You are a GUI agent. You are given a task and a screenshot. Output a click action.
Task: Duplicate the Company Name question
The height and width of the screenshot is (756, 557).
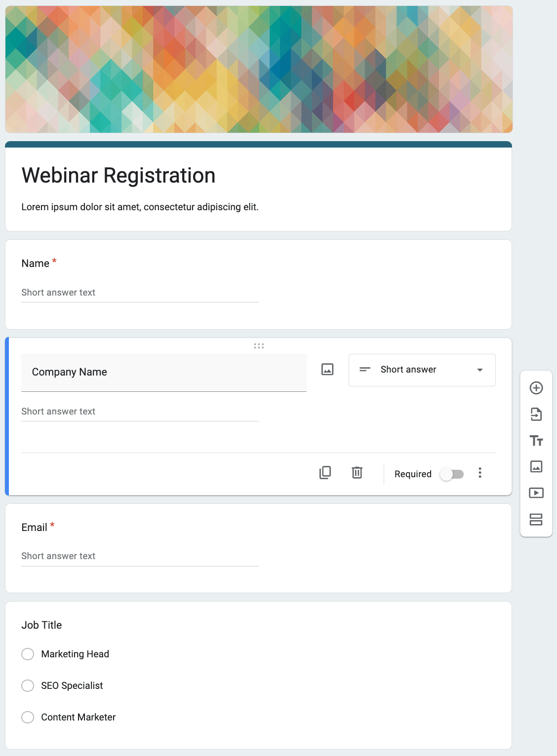click(325, 473)
